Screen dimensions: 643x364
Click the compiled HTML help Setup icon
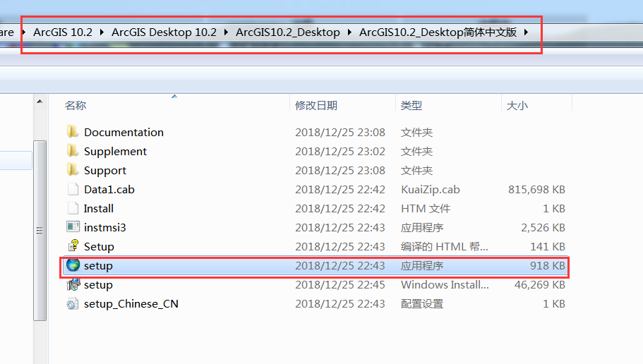73,246
